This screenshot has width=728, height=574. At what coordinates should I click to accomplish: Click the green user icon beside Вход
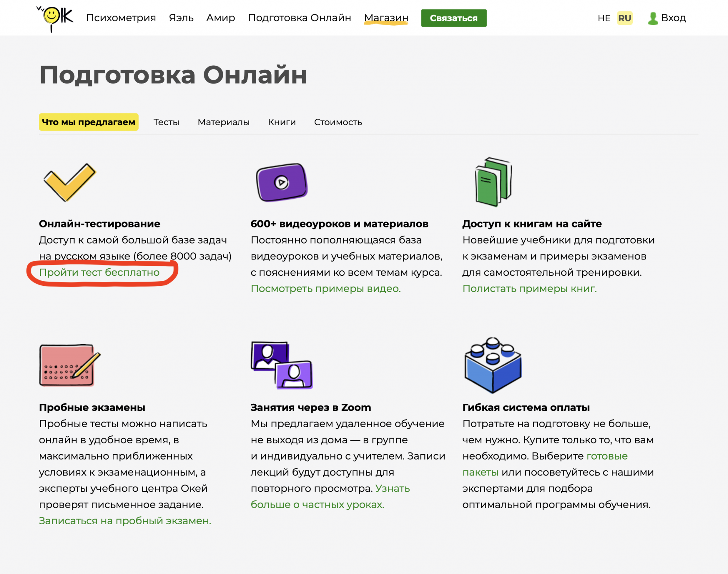[x=653, y=18]
